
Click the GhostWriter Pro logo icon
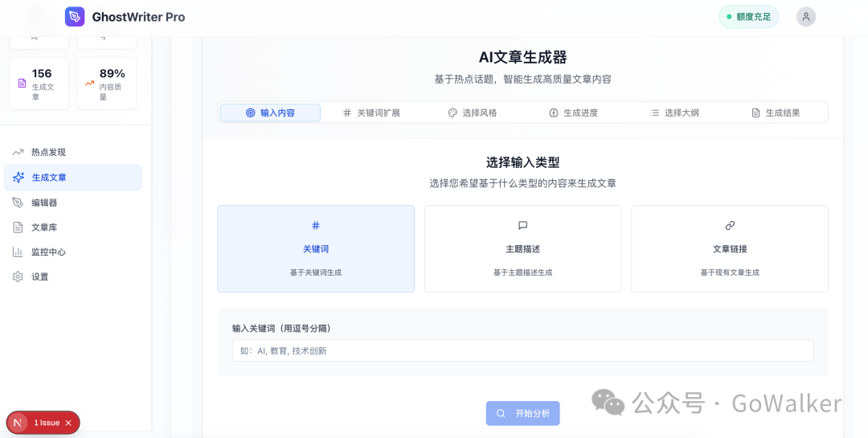click(x=75, y=17)
